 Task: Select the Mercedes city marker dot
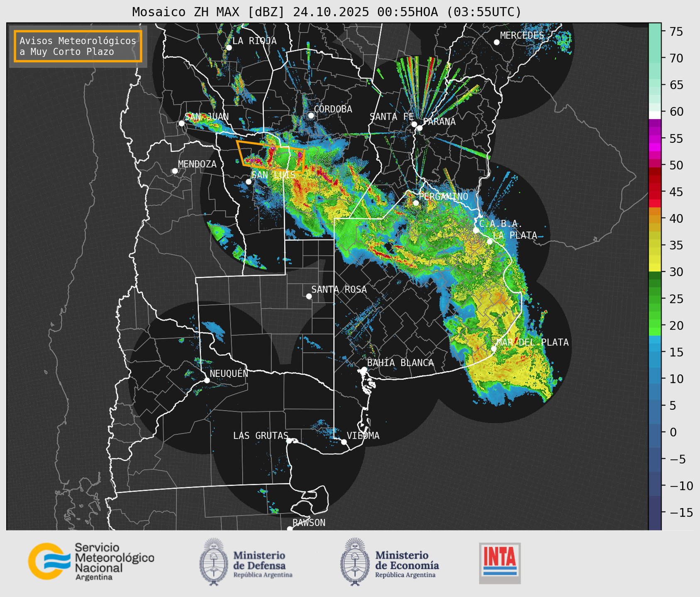pyautogui.click(x=496, y=42)
